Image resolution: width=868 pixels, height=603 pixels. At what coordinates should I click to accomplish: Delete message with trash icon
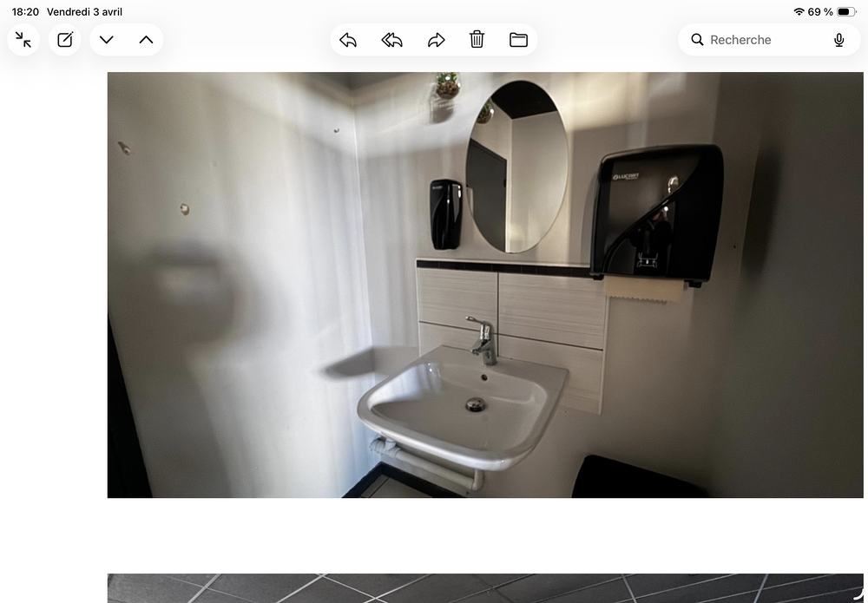pyautogui.click(x=477, y=40)
